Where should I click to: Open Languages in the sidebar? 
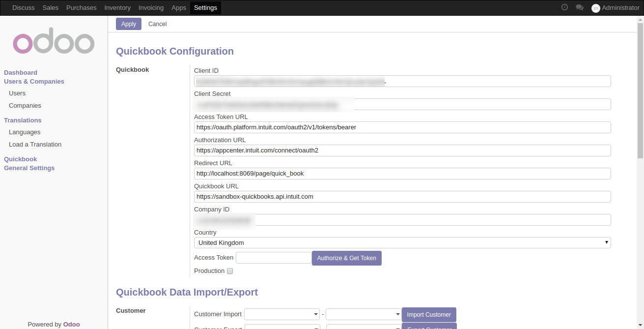tap(25, 132)
